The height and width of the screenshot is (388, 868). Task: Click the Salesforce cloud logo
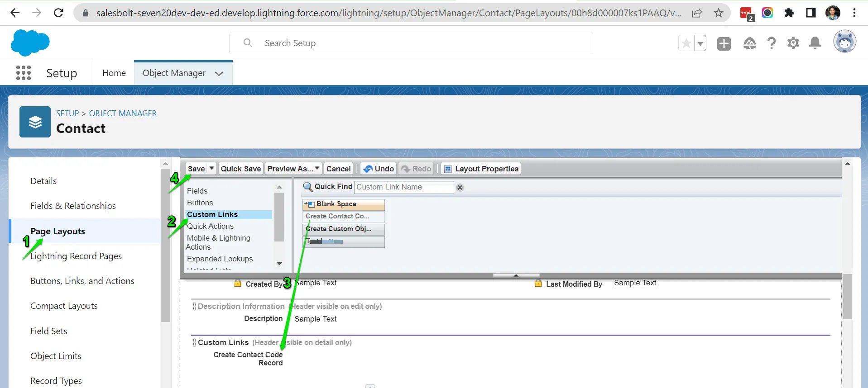(30, 43)
